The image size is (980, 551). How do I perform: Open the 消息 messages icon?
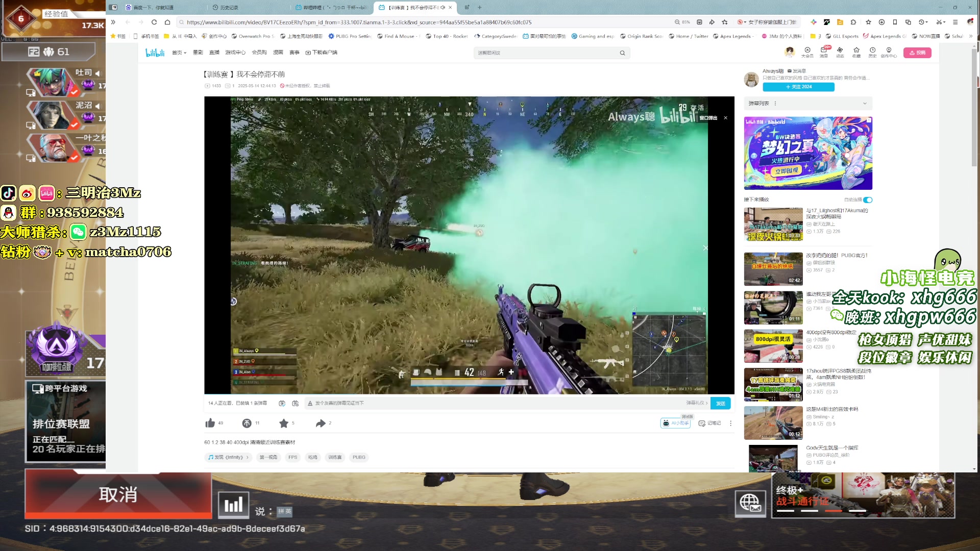[824, 52]
